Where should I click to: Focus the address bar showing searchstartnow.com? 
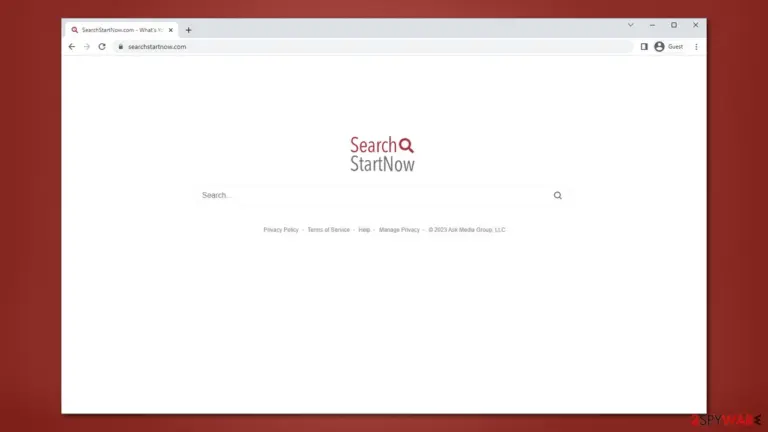click(372, 47)
